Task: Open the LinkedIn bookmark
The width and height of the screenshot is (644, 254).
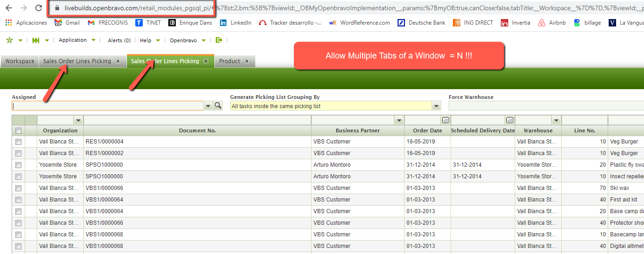Action: pos(235,22)
